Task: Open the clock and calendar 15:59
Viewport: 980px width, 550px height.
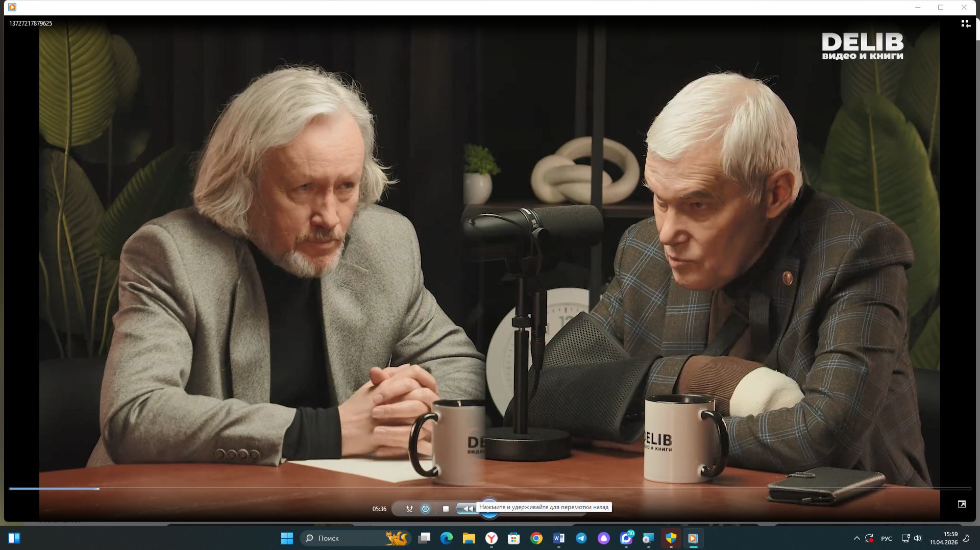Action: pyautogui.click(x=944, y=538)
